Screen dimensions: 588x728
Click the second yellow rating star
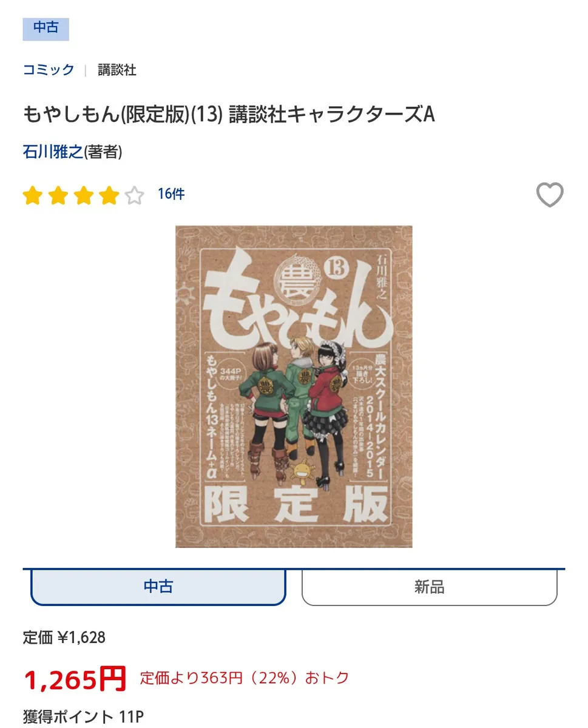click(x=58, y=195)
